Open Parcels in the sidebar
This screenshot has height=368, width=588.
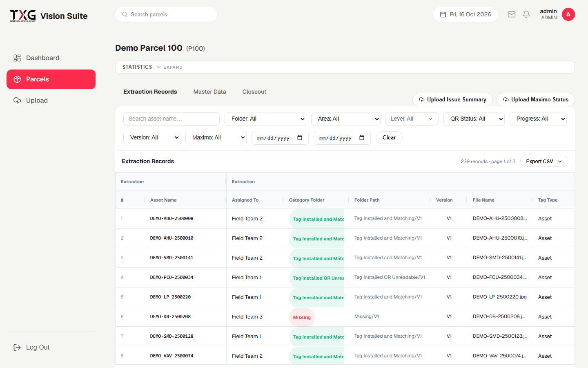(x=51, y=79)
